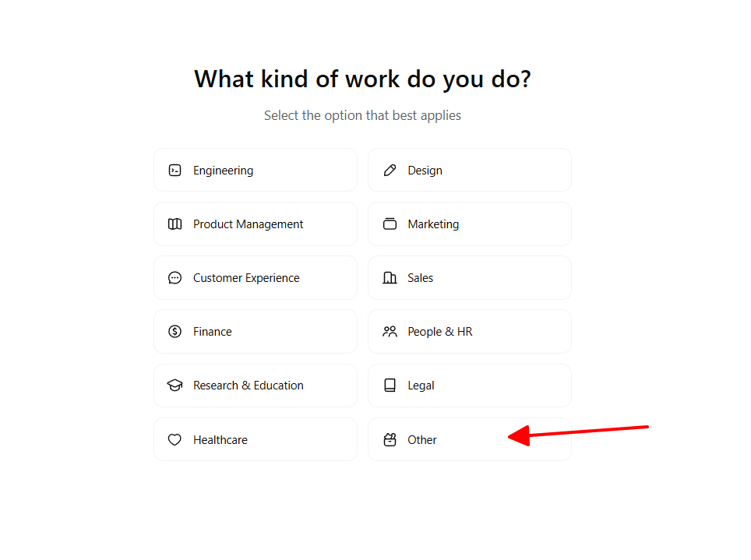Click the book icon next to Legal

(x=390, y=386)
